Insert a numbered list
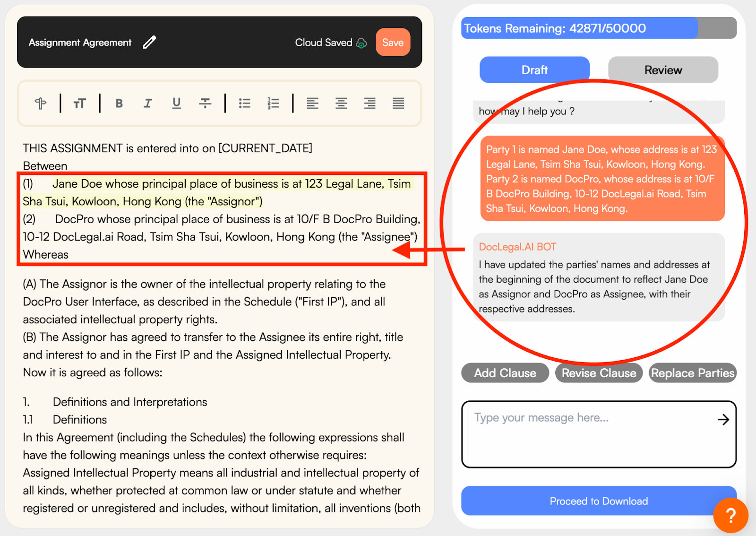The width and height of the screenshot is (756, 536). (273, 103)
